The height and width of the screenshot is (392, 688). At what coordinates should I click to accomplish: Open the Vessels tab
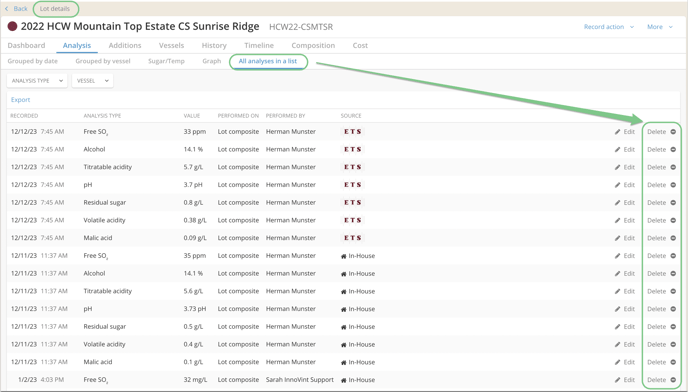click(x=172, y=45)
